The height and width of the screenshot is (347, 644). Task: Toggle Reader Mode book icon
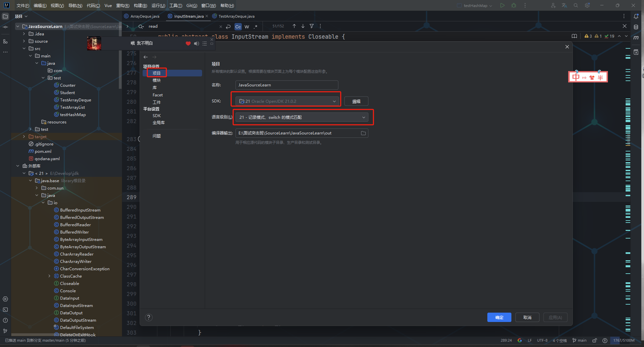(x=574, y=36)
